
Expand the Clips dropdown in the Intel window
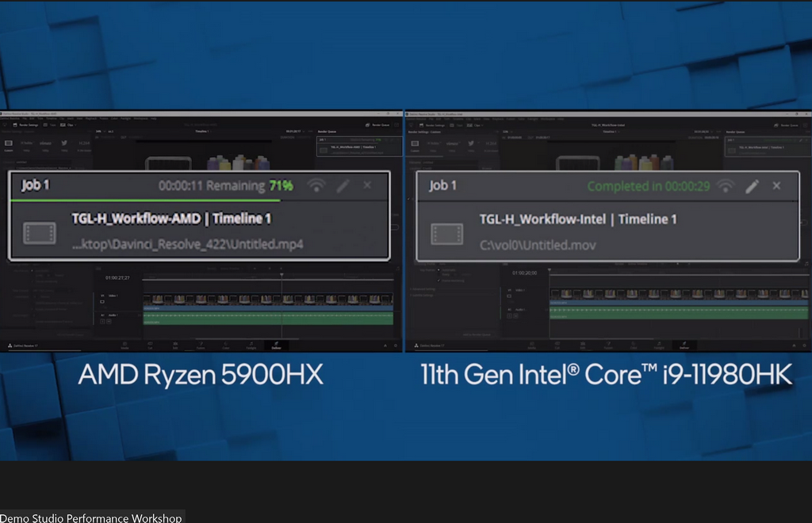[474, 125]
